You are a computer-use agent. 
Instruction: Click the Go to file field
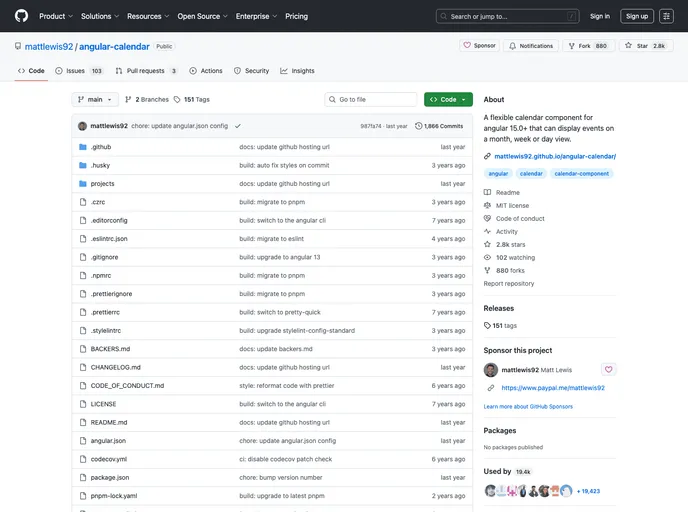(x=371, y=100)
